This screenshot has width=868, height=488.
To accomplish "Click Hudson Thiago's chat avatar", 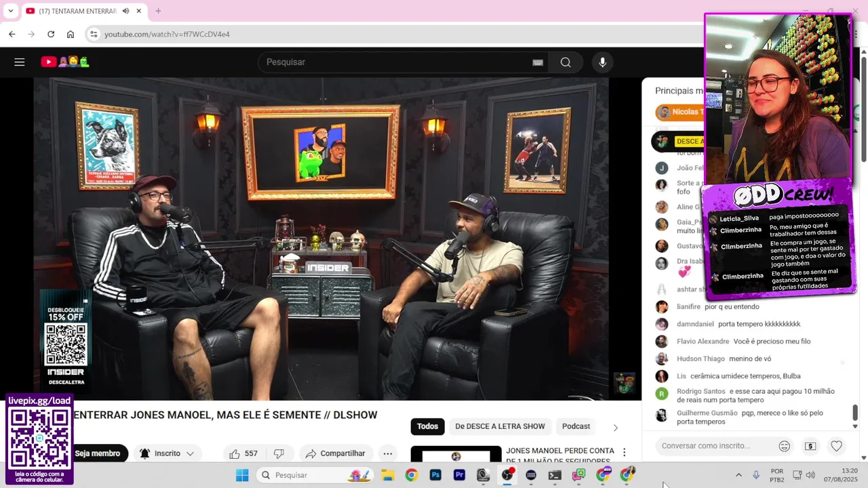I will click(x=662, y=359).
